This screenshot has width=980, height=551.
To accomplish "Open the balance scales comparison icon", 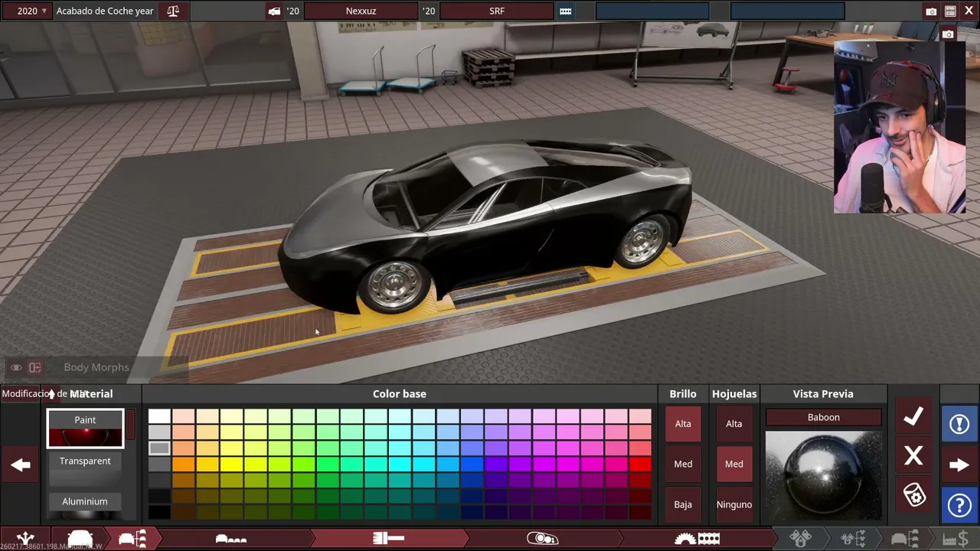I will pyautogui.click(x=173, y=11).
